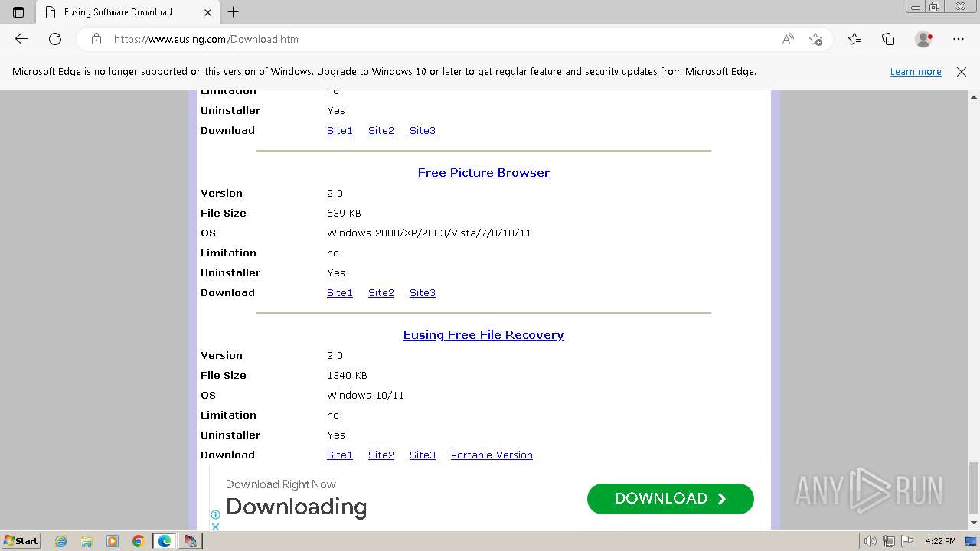Click the Portable Version link

492,455
